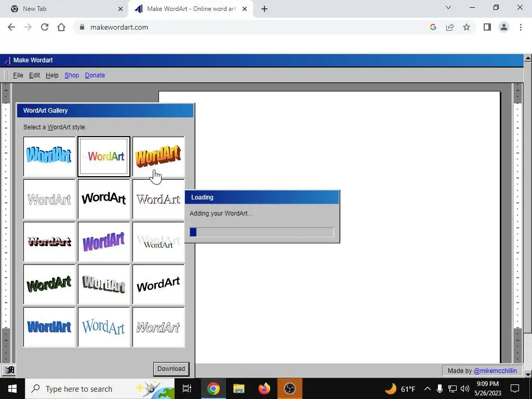The height and width of the screenshot is (399, 532).
Task: Choose the rainbow gradient WordArt style
Action: point(104,156)
